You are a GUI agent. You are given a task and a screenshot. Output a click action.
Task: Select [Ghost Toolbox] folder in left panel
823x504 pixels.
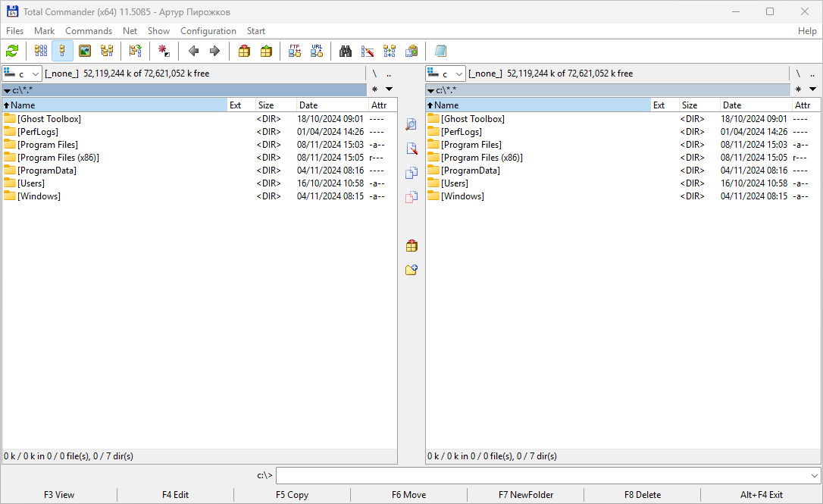point(49,119)
